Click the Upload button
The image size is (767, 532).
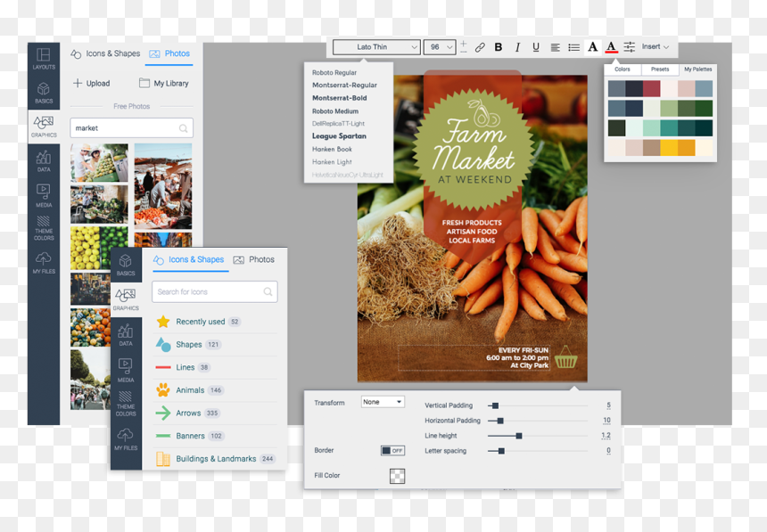92,83
